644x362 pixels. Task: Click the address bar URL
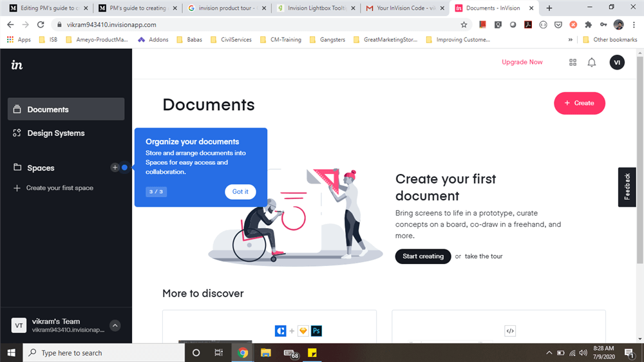click(x=111, y=24)
